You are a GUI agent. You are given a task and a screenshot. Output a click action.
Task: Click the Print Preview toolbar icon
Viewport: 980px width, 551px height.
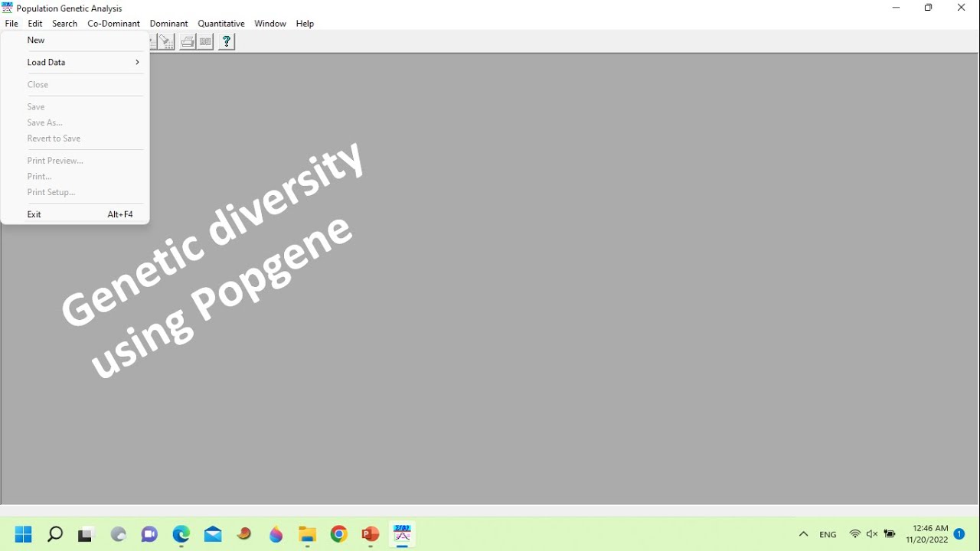205,41
